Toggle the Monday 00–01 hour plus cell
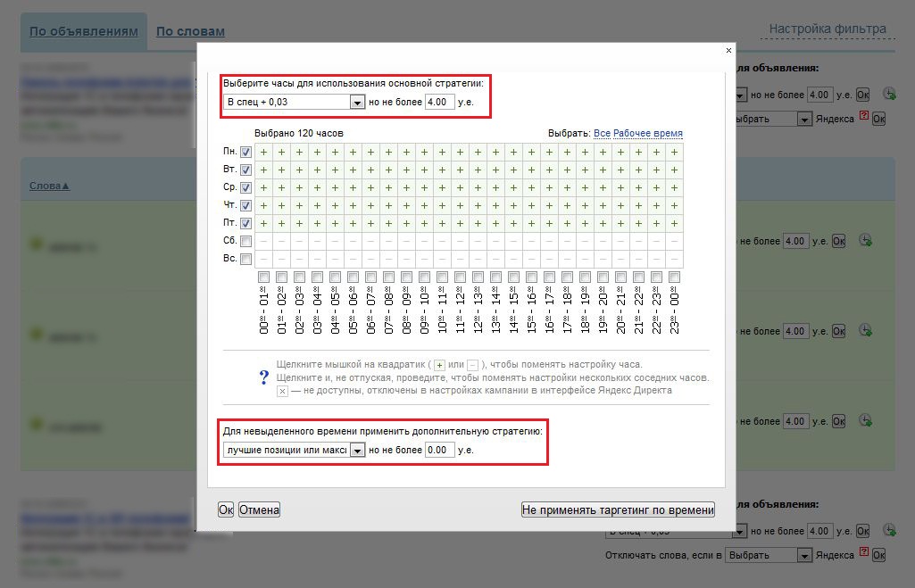Viewport: 915px width, 588px height. 263,152
